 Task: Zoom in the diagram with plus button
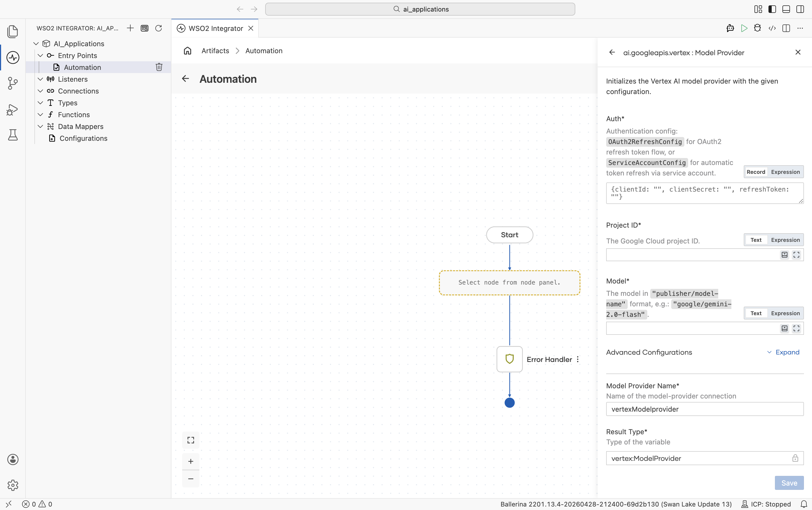coord(191,461)
